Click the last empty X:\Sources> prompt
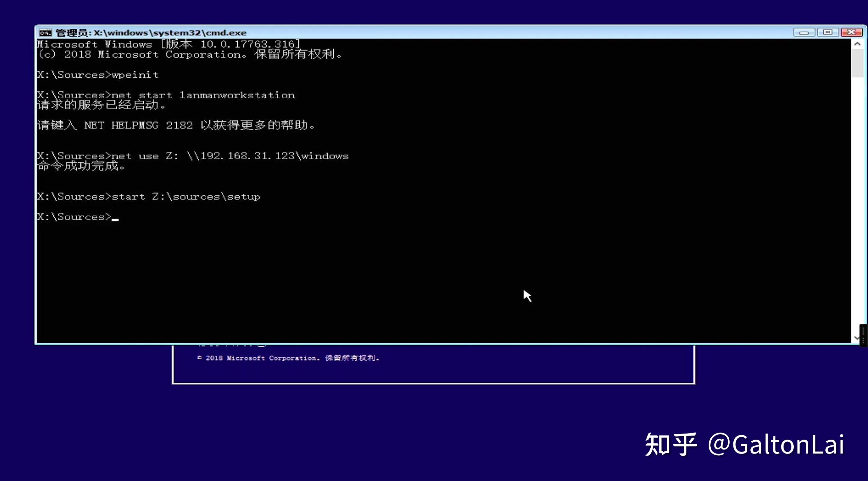This screenshot has width=868, height=481. 78,217
